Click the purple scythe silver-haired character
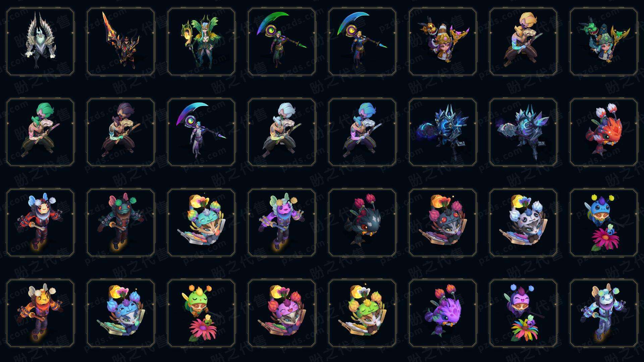Viewport: 644px width, 362px height. coord(201,132)
